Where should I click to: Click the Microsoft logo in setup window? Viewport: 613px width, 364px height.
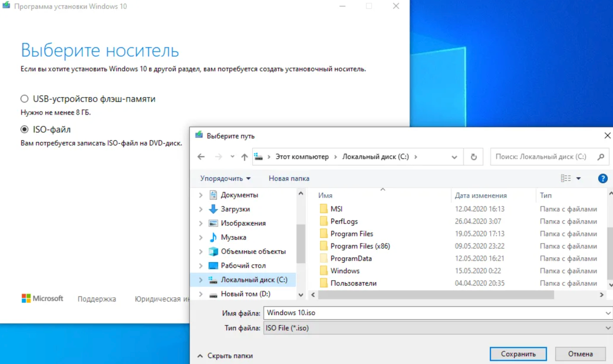click(42, 299)
